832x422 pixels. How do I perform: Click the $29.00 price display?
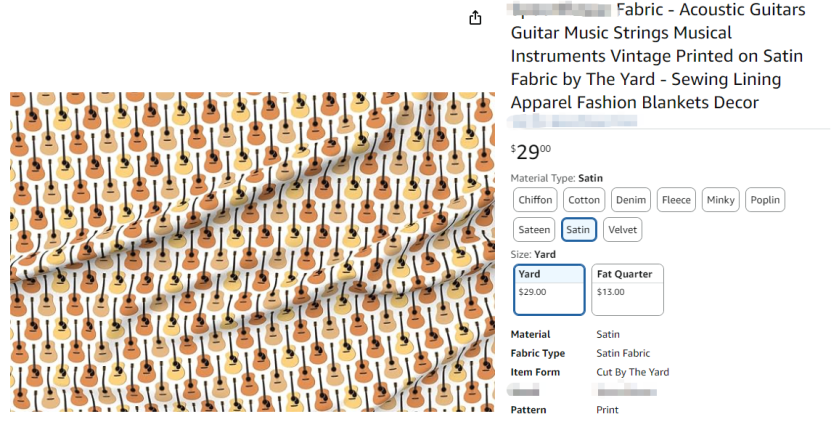coord(531,152)
